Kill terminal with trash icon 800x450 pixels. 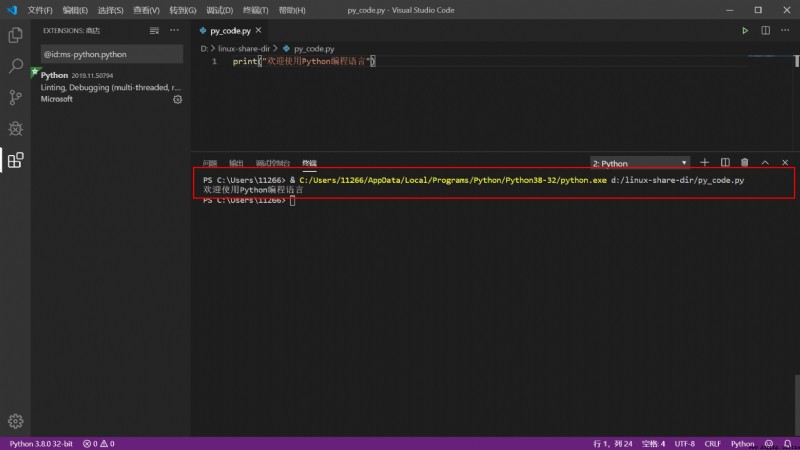pyautogui.click(x=745, y=163)
